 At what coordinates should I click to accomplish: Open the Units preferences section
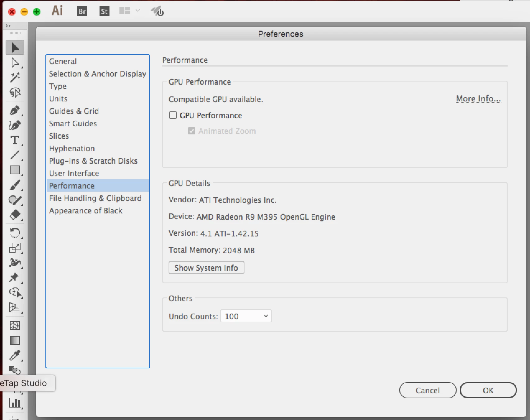pyautogui.click(x=98, y=99)
